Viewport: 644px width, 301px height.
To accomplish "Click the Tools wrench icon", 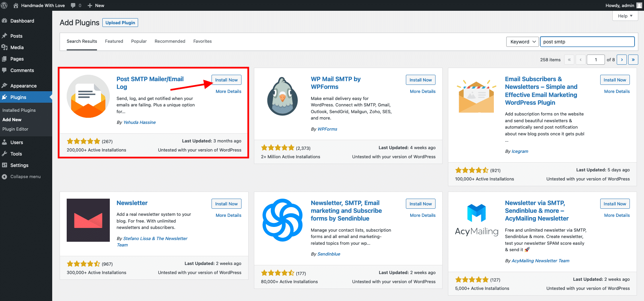I will (4, 154).
